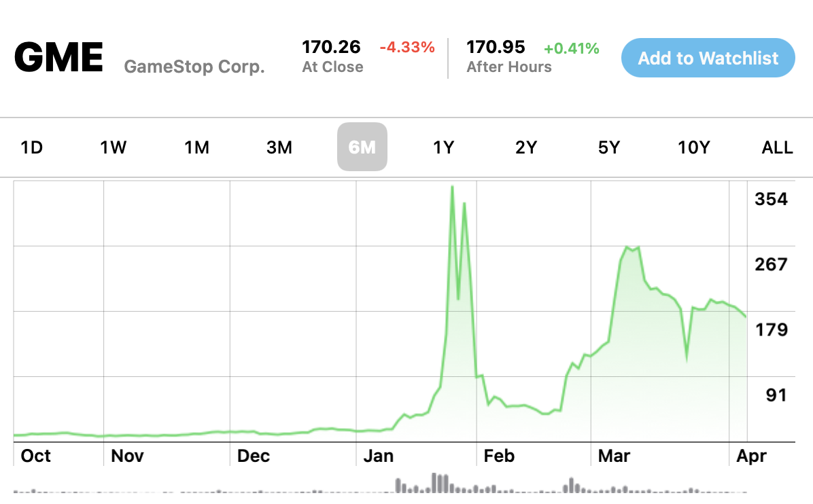Image resolution: width=813 pixels, height=504 pixels.
Task: Click the 170.95 after hours price
Action: coord(496,47)
